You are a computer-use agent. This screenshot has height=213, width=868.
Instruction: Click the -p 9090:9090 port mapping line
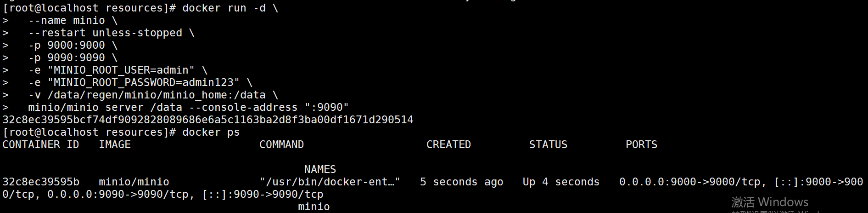73,58
